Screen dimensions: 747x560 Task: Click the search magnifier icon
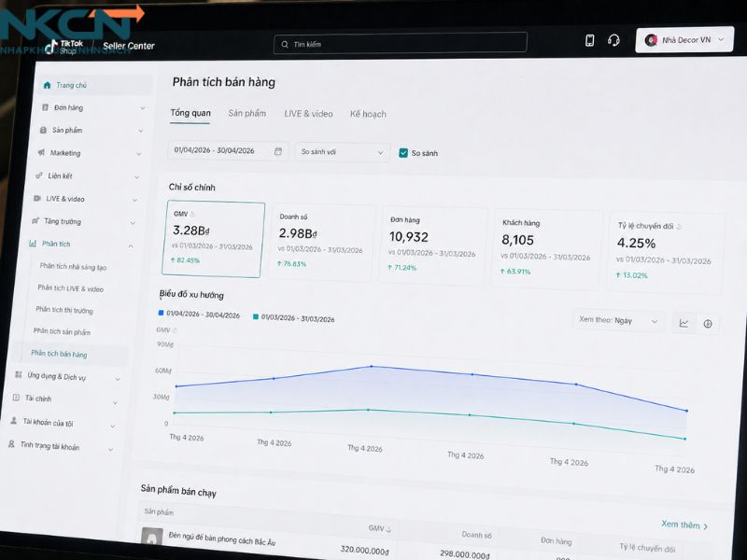(285, 44)
